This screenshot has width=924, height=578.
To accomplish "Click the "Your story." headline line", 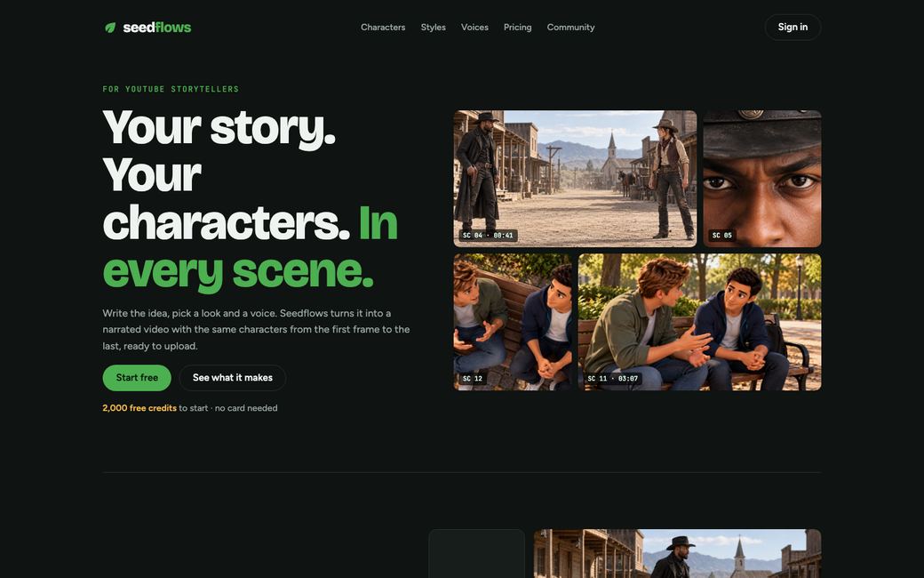I will 219,128.
